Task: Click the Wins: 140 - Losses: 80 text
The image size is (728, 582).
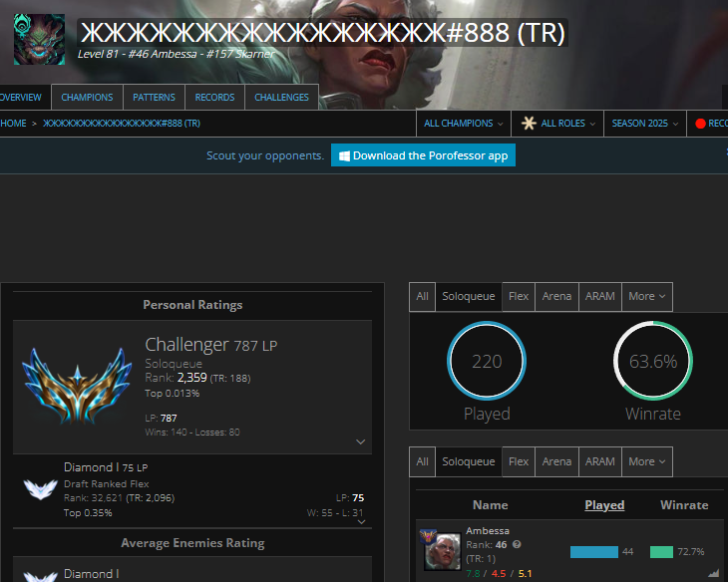Action: coord(192,433)
